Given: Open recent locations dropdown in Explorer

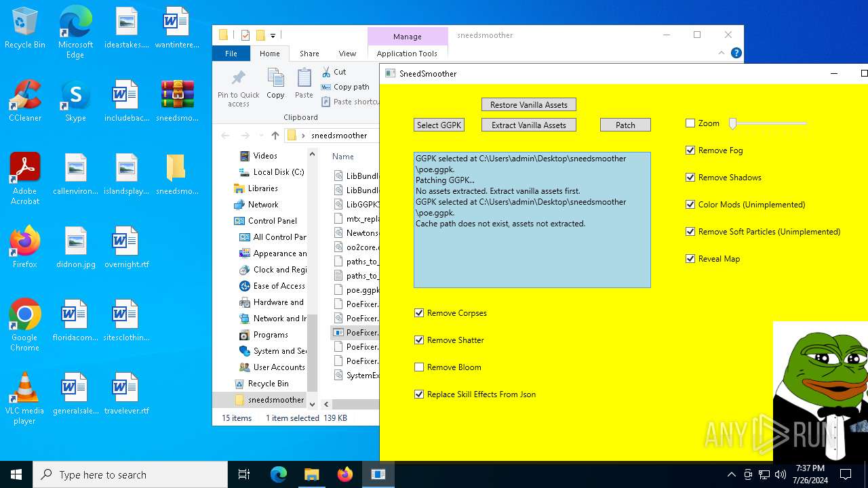Looking at the screenshot, I should coord(260,136).
